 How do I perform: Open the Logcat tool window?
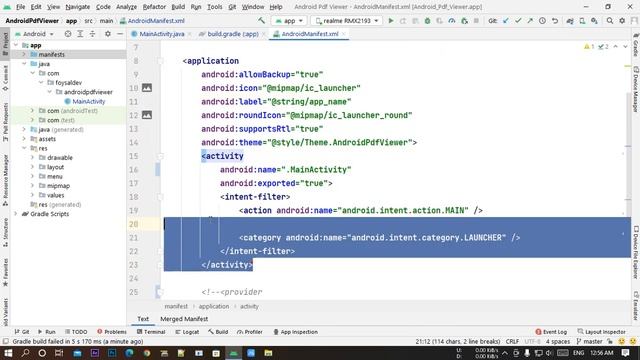coord(187,332)
